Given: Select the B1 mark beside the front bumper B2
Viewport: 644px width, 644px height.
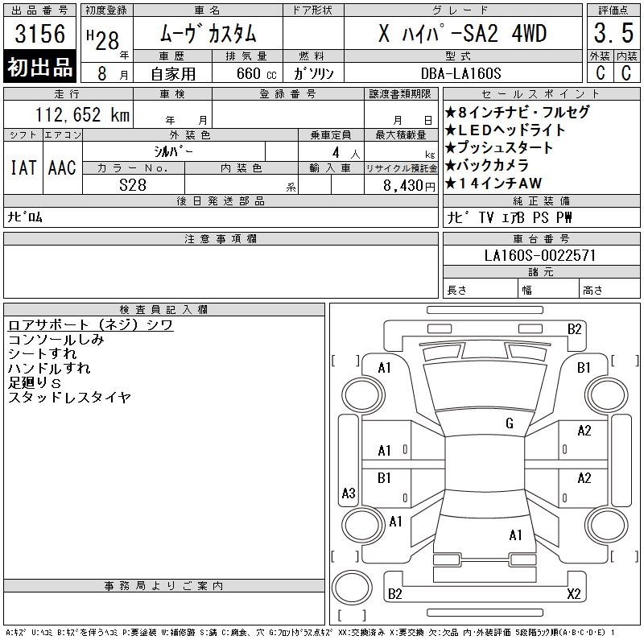Looking at the screenshot, I should tap(584, 368).
